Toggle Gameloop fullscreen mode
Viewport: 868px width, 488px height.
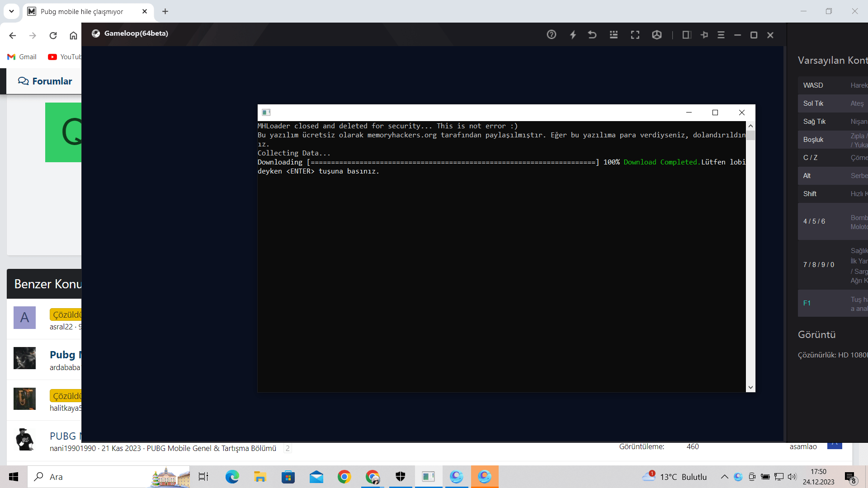click(x=635, y=35)
